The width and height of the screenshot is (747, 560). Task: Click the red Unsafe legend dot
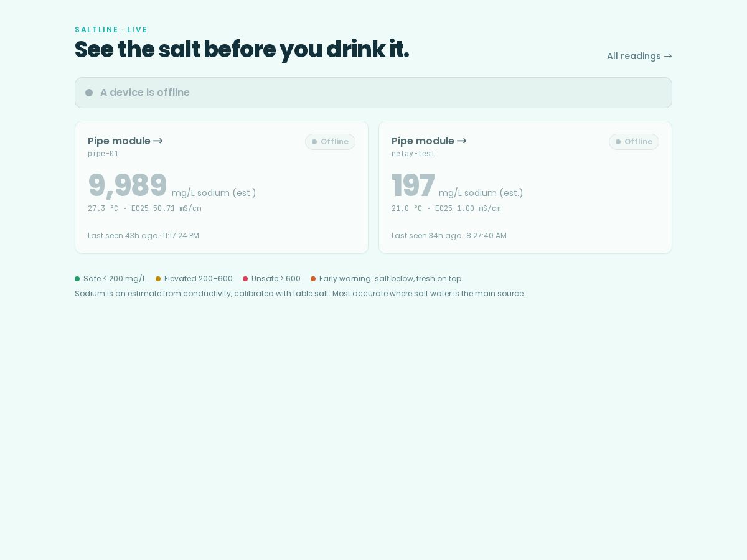tap(245, 279)
